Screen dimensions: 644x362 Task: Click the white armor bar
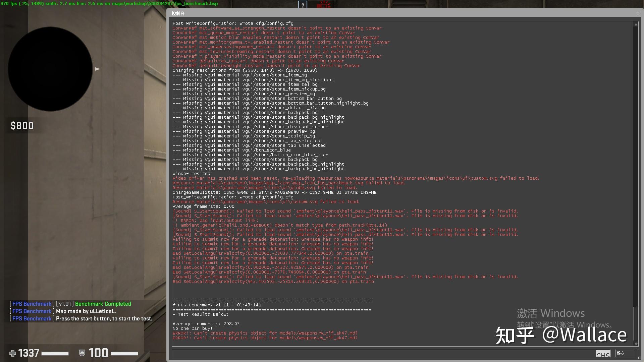124,354
